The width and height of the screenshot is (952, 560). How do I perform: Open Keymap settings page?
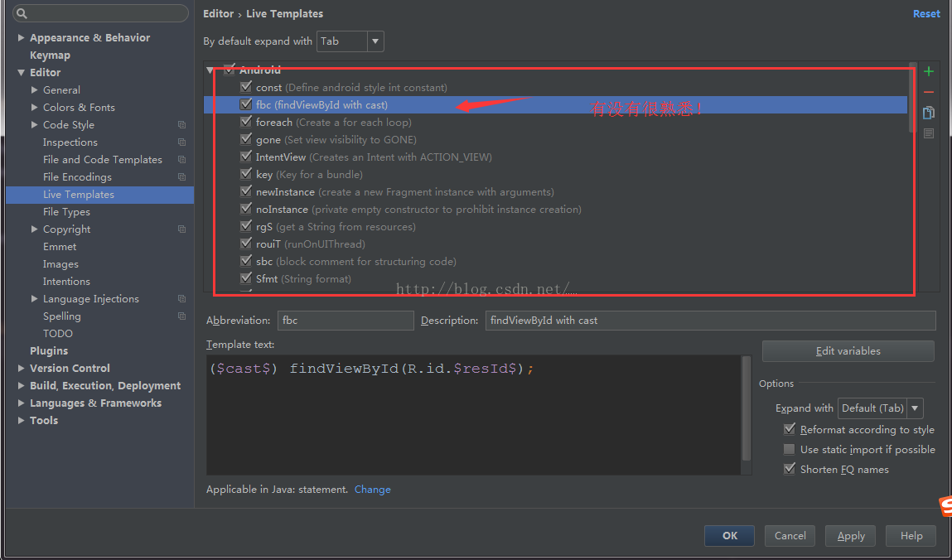(x=50, y=56)
